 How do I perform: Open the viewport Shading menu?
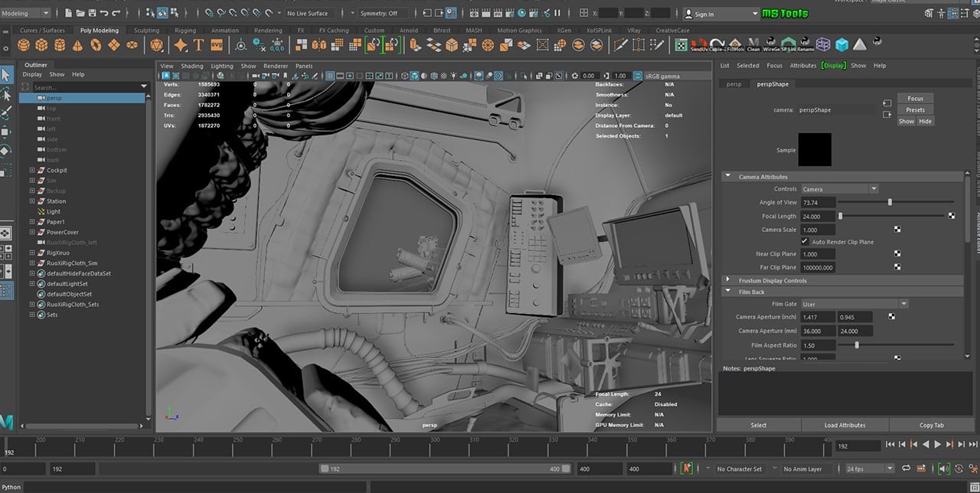192,66
